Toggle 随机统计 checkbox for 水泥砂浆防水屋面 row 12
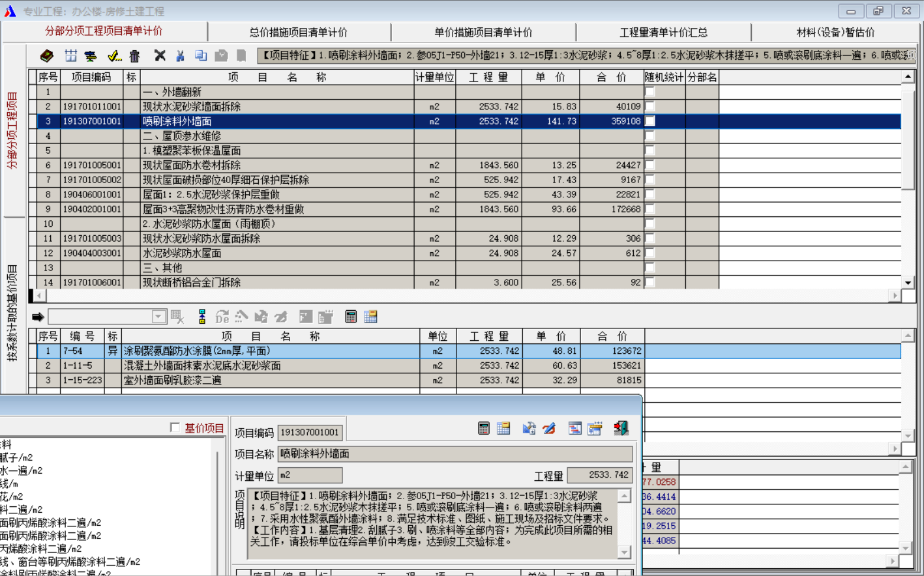Screen dimensions: 924x576 coord(650,253)
